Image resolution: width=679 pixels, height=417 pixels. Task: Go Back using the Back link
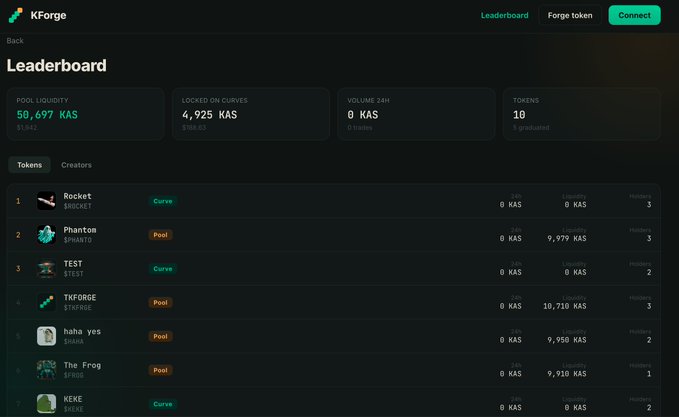click(x=15, y=41)
